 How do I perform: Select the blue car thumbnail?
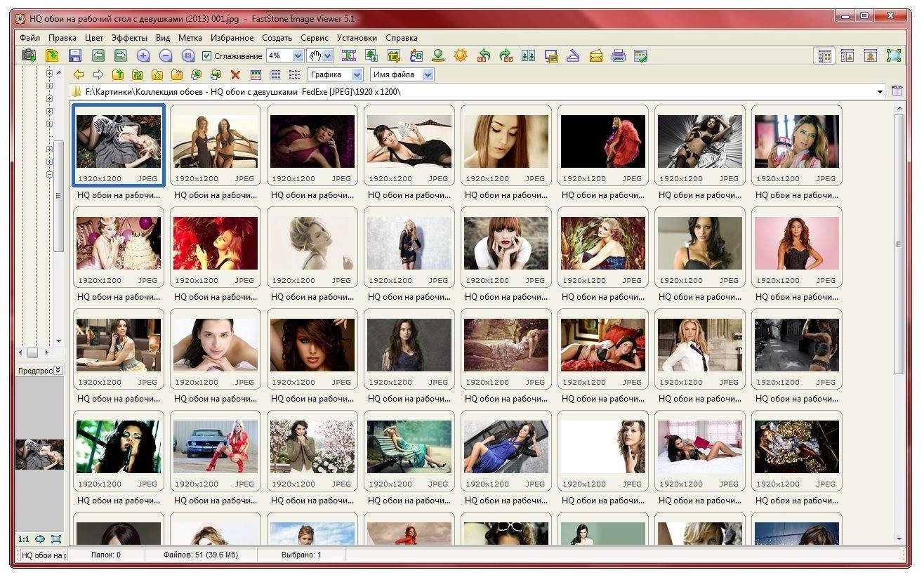pos(216,451)
